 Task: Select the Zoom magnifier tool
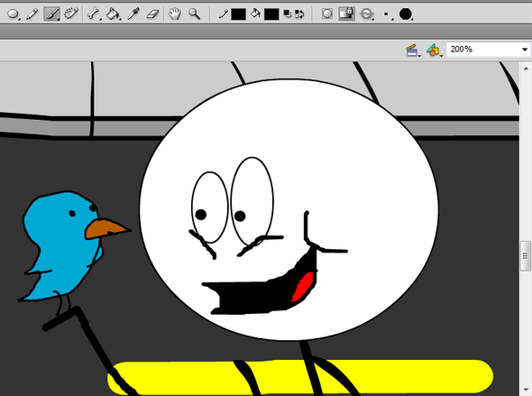tap(195, 14)
